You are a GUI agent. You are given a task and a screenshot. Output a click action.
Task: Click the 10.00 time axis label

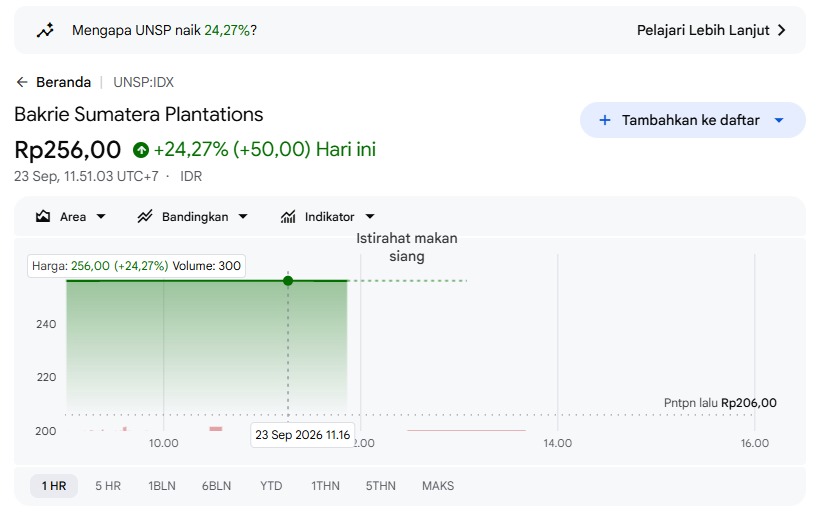[163, 443]
